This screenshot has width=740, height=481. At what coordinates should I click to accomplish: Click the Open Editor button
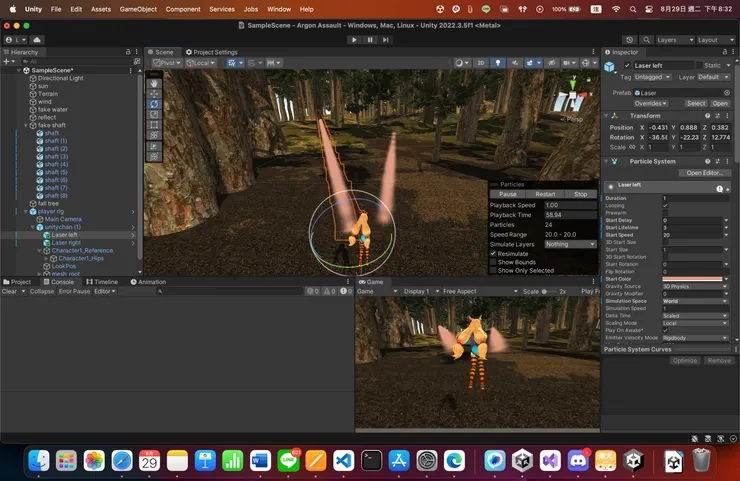pyautogui.click(x=705, y=173)
